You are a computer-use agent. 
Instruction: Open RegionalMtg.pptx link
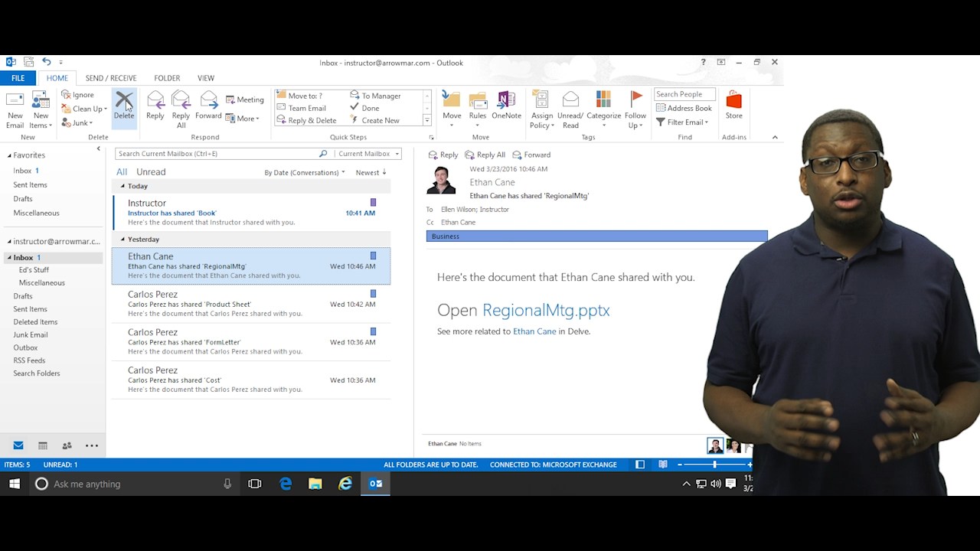(x=546, y=310)
